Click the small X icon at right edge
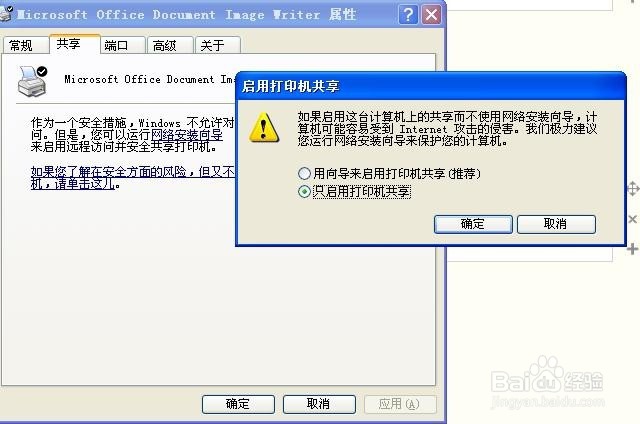This screenshot has height=424, width=640. click(633, 219)
